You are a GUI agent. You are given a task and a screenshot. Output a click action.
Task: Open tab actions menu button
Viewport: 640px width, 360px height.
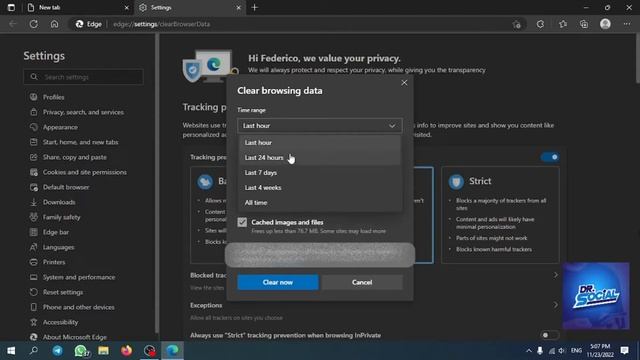(11, 7)
